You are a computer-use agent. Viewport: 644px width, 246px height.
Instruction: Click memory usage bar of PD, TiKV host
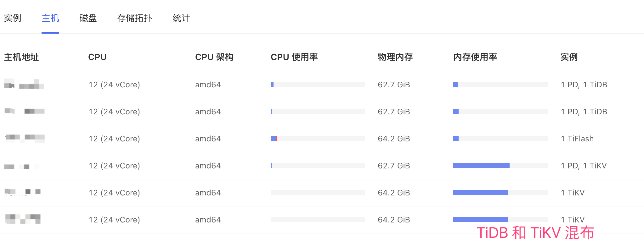tap(500, 166)
